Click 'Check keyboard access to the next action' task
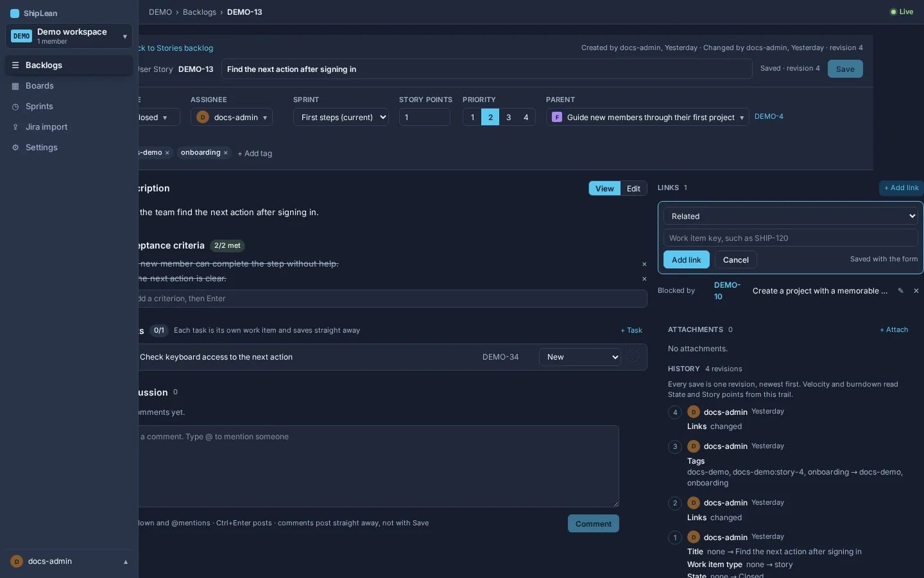The image size is (924, 578). click(216, 357)
